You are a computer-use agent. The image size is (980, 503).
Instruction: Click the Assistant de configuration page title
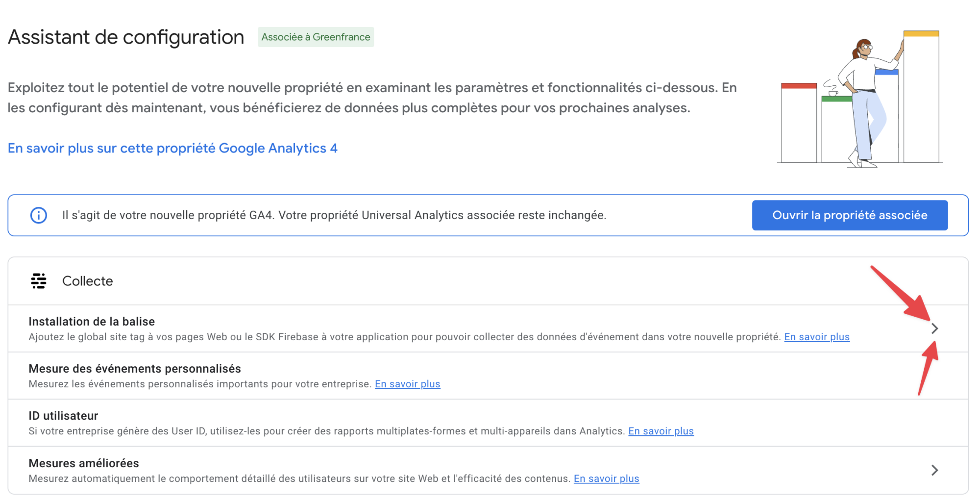coord(126,37)
